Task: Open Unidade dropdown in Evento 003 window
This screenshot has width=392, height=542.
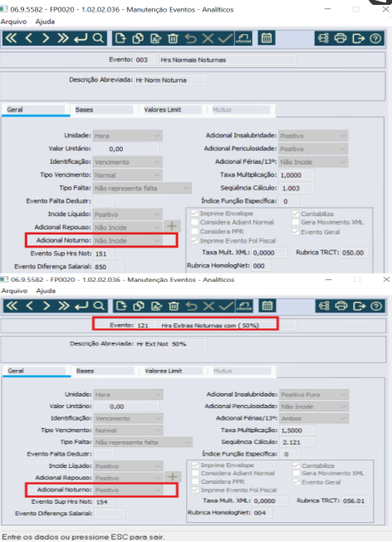Action: [x=127, y=135]
